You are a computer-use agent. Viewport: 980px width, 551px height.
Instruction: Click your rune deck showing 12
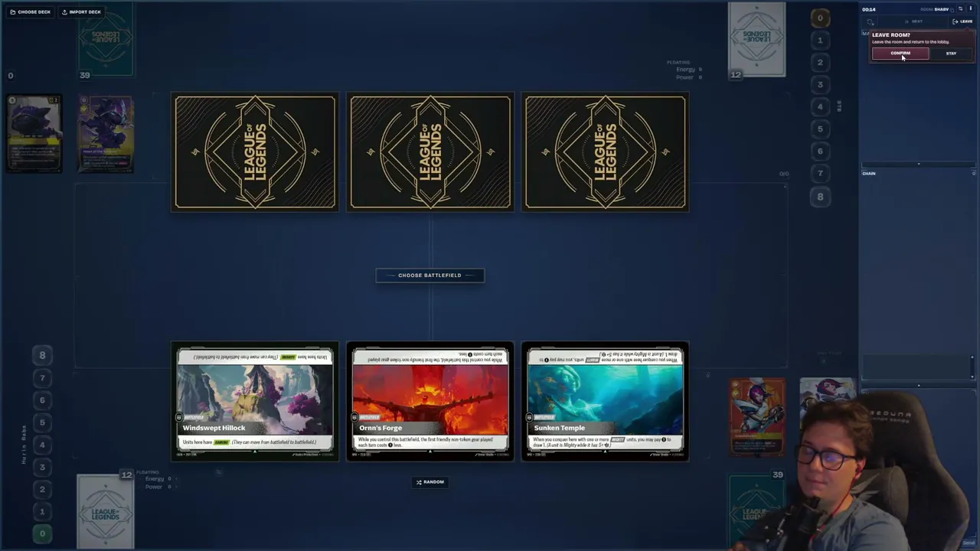click(106, 511)
